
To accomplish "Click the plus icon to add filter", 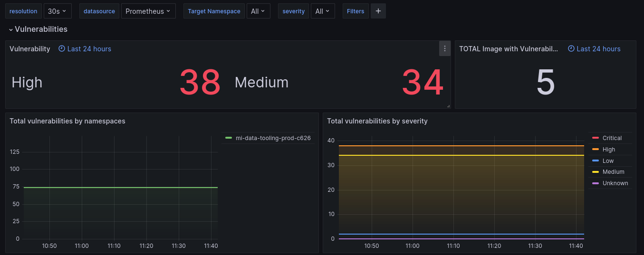I will [378, 11].
